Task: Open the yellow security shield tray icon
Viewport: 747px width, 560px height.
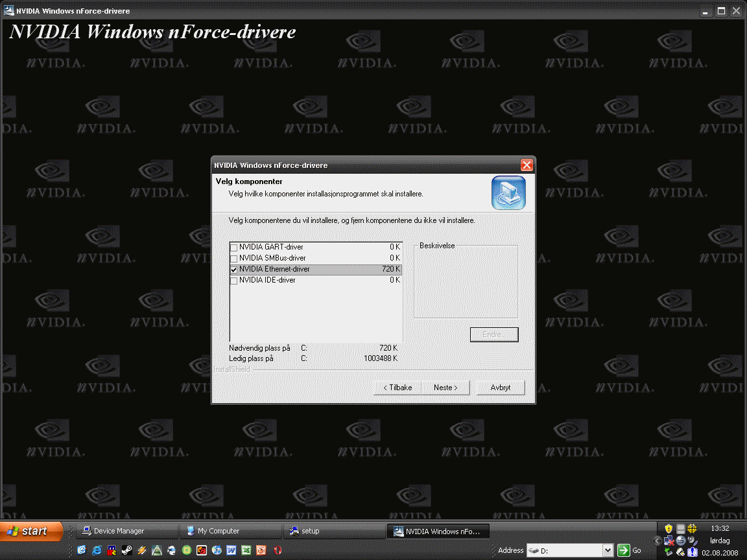Action: 669,529
